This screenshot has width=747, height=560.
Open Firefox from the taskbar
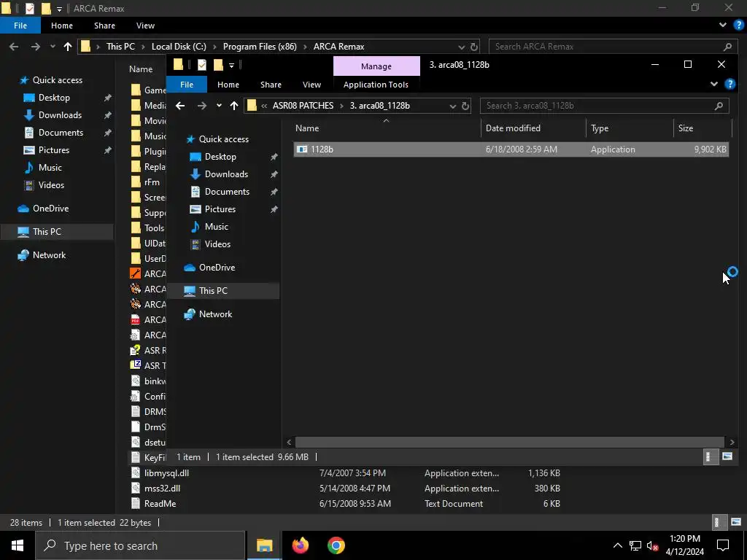pyautogui.click(x=300, y=545)
